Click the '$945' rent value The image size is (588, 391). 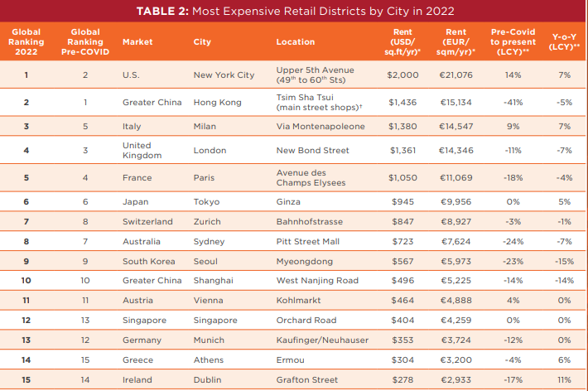(x=402, y=201)
